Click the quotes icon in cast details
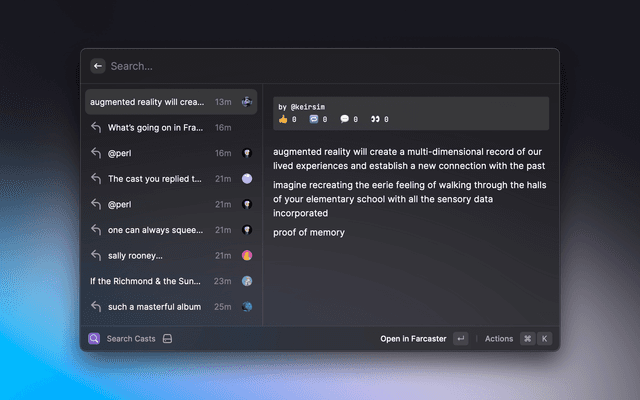Screen dimensions: 640x400 pyautogui.click(x=376, y=119)
